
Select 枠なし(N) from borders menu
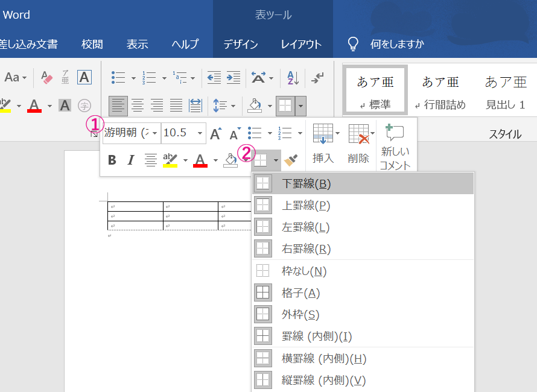point(363,271)
